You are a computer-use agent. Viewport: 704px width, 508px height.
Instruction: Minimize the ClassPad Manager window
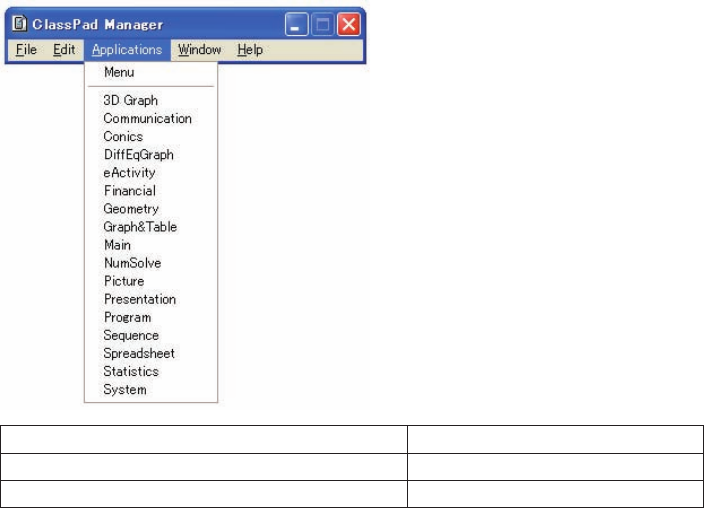(x=296, y=24)
